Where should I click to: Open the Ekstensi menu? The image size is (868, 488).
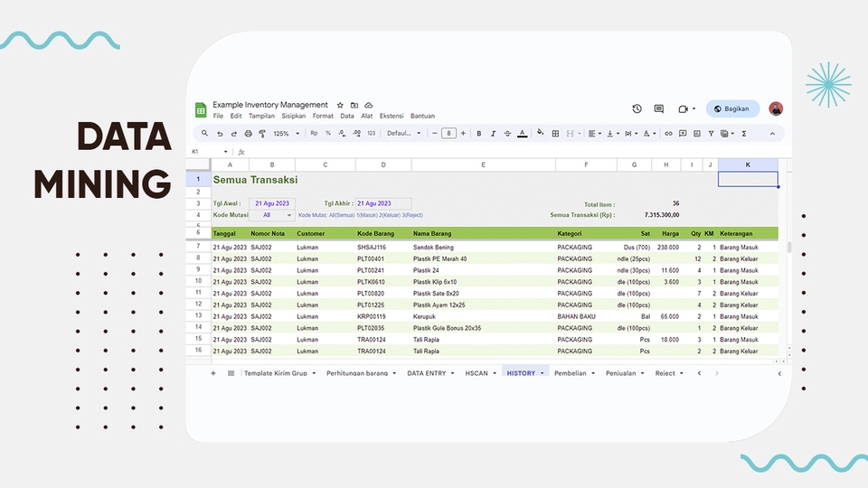(392, 117)
